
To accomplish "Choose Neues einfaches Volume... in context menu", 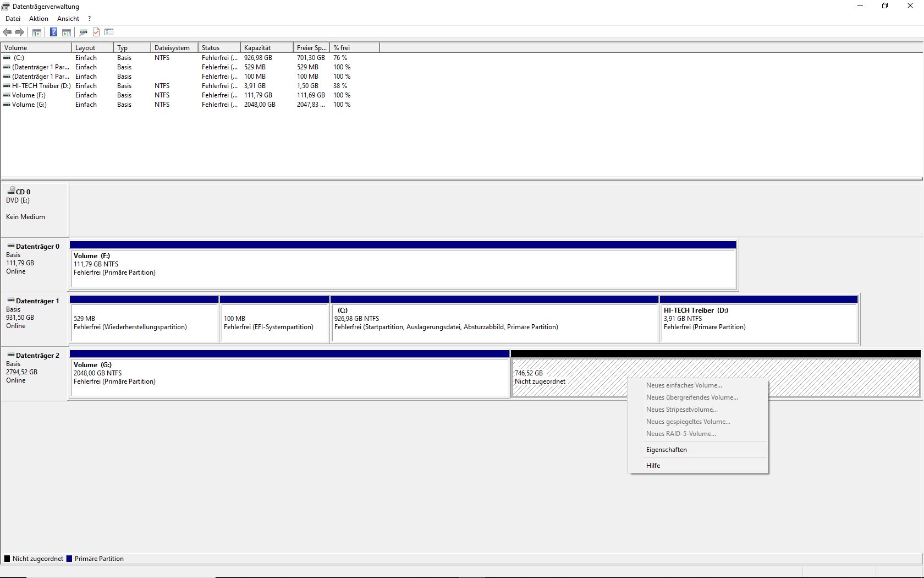I will point(698,385).
